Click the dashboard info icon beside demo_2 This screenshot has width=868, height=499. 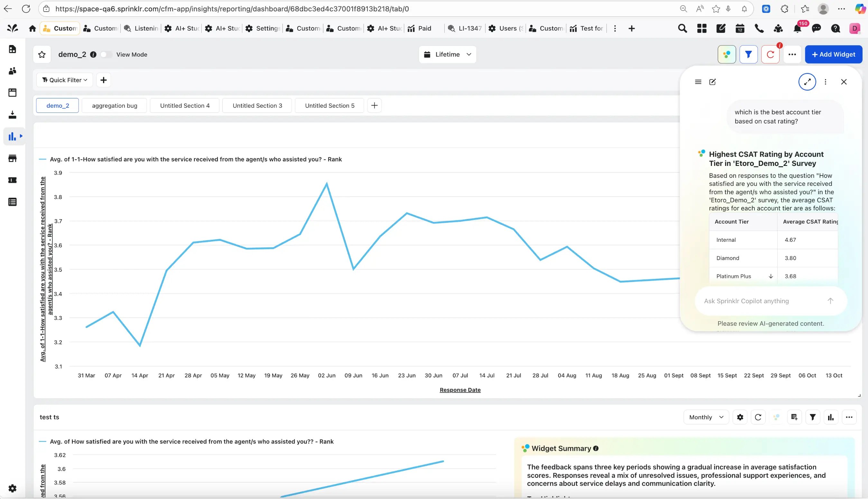click(x=93, y=54)
